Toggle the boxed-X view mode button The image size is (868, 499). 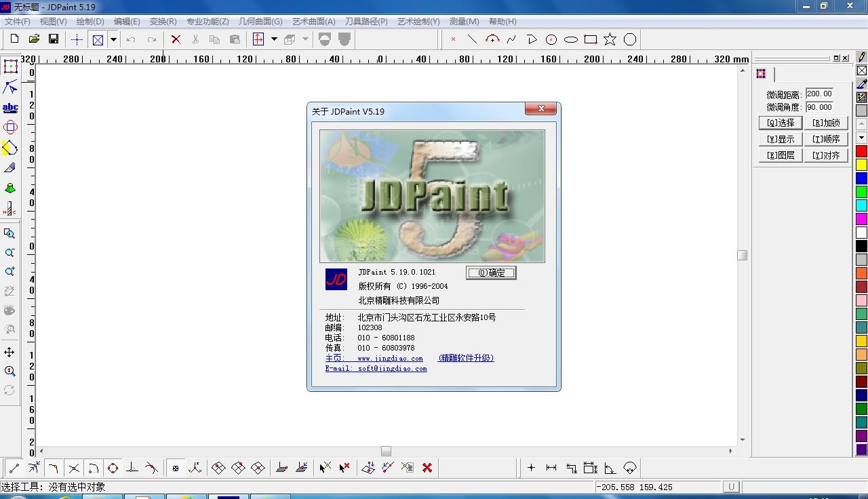pyautogui.click(x=98, y=39)
